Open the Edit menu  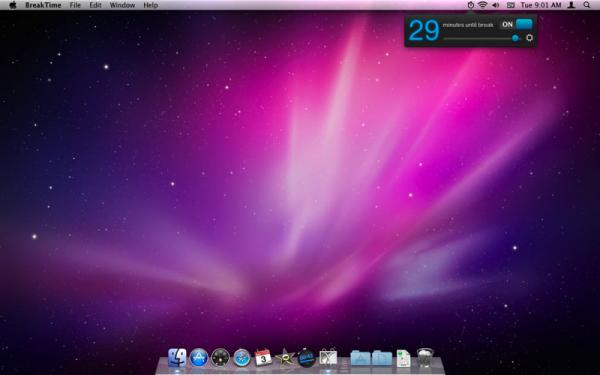[x=95, y=5]
